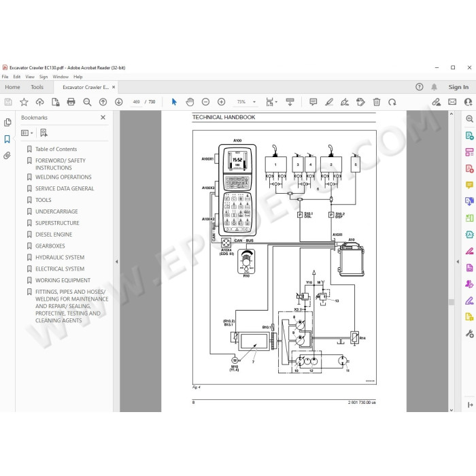Image resolution: width=476 pixels, height=476 pixels.
Task: Delete with the trash icon
Action: (x=377, y=102)
